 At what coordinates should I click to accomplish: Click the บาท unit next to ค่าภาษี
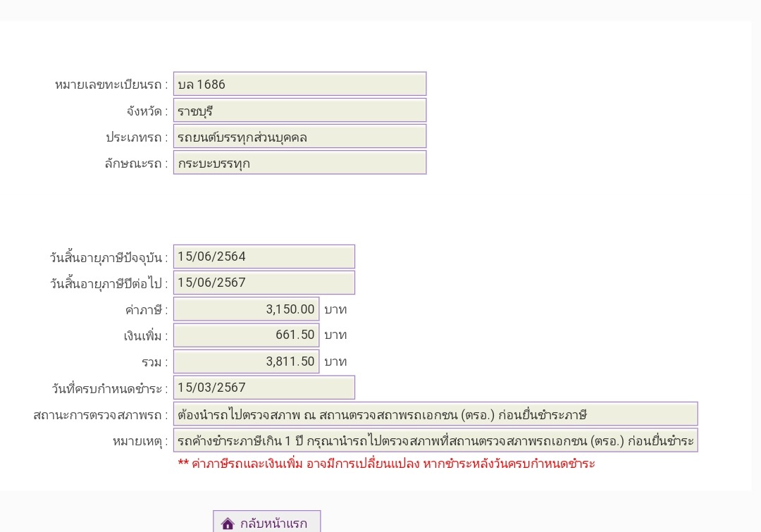[x=335, y=309]
